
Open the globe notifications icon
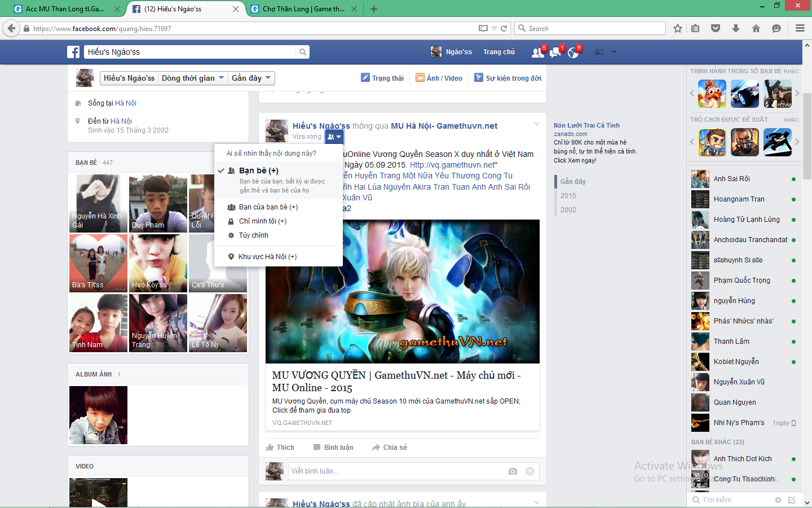coord(573,52)
